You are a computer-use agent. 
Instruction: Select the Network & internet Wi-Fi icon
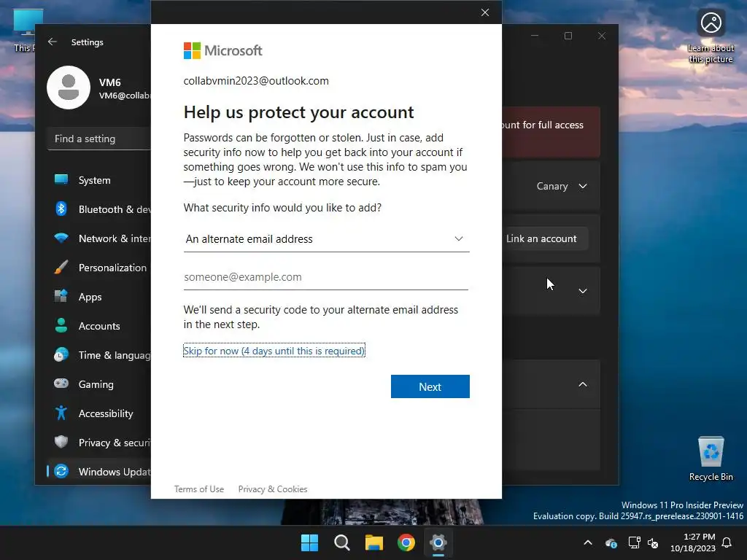point(61,238)
